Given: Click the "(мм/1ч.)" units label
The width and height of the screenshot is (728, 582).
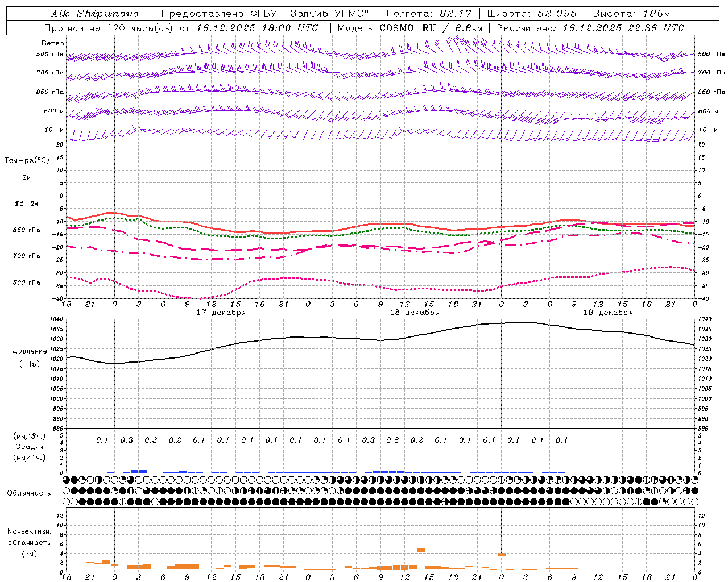Looking at the screenshot, I should pyautogui.click(x=30, y=458).
